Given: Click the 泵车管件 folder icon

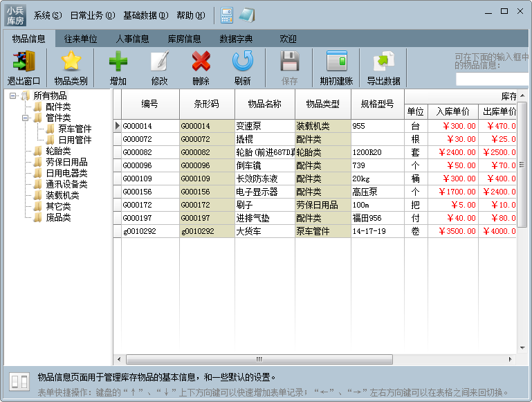Looking at the screenshot, I should pyautogui.click(x=51, y=129).
